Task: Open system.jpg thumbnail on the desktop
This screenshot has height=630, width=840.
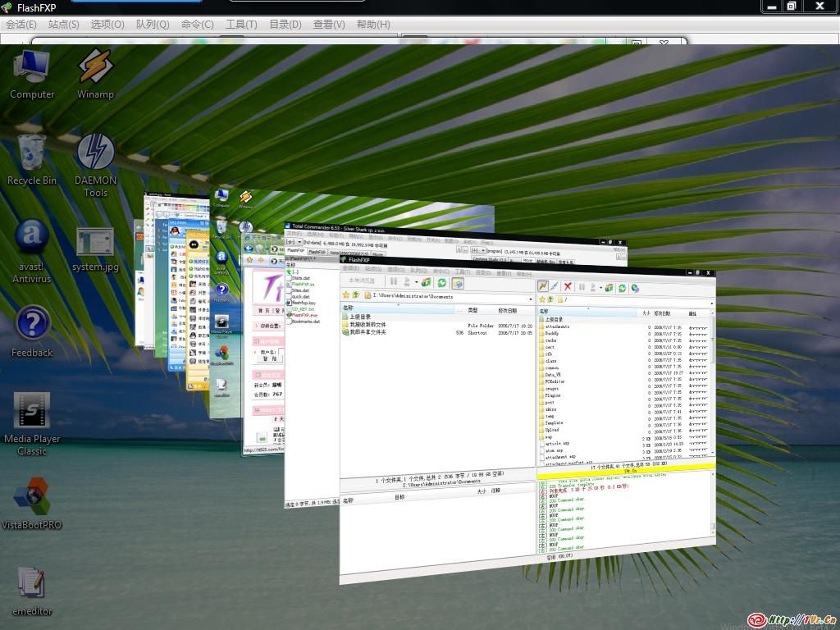Action: 95,243
